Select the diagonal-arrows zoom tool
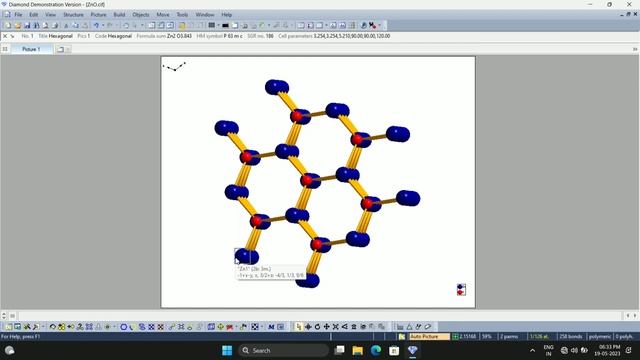This screenshot has width=640, height=360. 336,327
